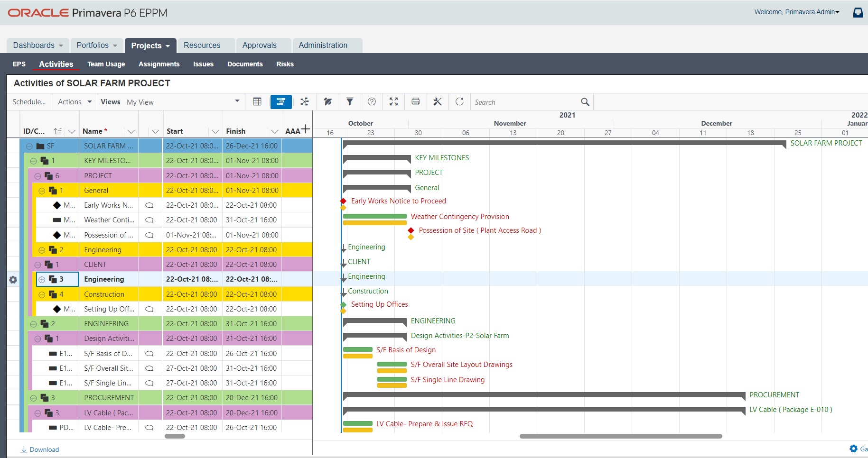Go to the Team Usage page
The height and width of the screenshot is (458, 868).
point(106,64)
